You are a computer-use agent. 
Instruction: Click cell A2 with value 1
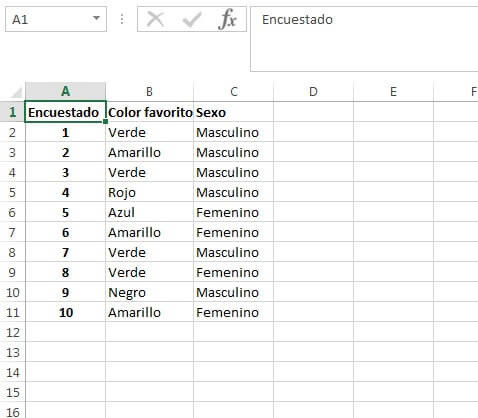pyautogui.click(x=66, y=132)
